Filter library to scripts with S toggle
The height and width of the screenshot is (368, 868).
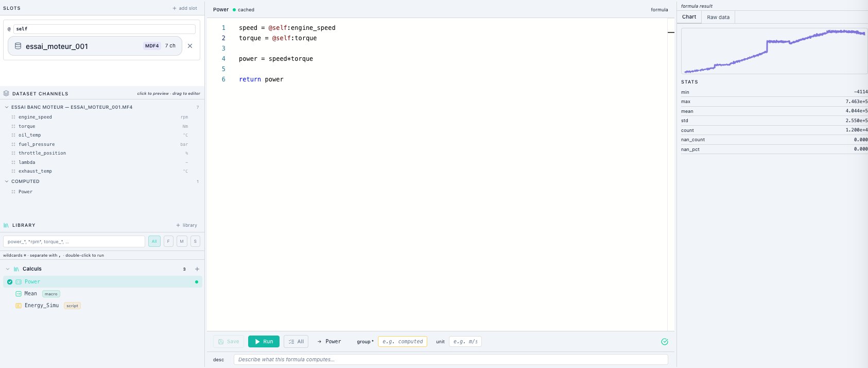[195, 241]
